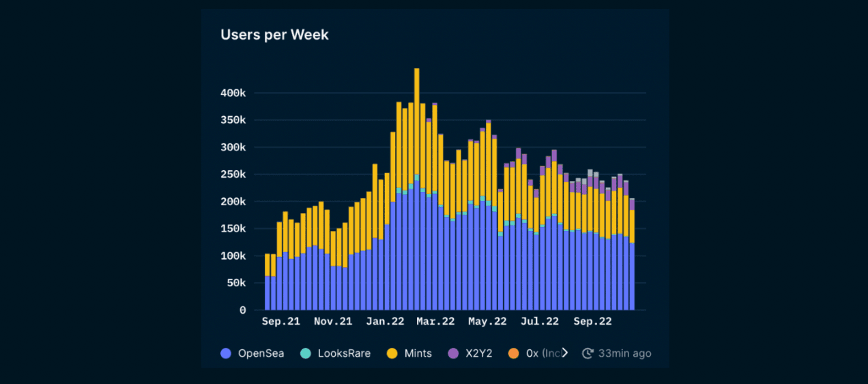
Task: Click the refresh clock icon
Action: point(588,353)
